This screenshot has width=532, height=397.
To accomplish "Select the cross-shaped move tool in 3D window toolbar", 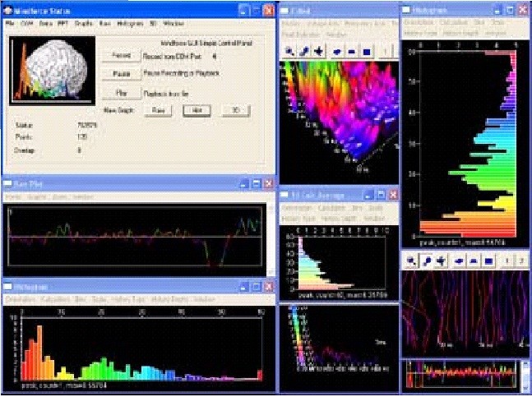I will pyautogui.click(x=318, y=52).
